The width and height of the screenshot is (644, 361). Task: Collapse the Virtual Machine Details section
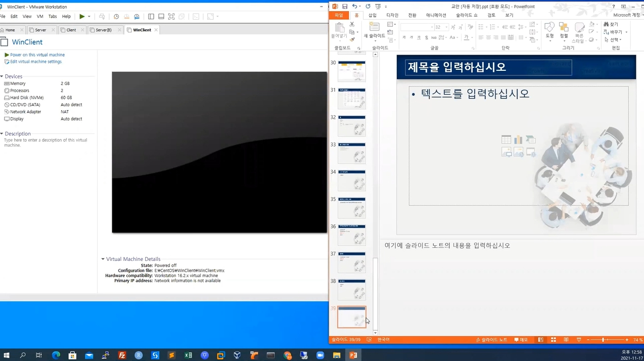coord(103,259)
